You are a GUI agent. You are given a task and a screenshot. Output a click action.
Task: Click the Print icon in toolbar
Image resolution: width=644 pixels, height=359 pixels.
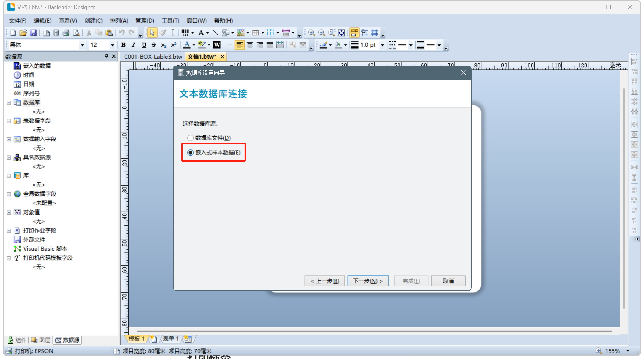(66, 33)
